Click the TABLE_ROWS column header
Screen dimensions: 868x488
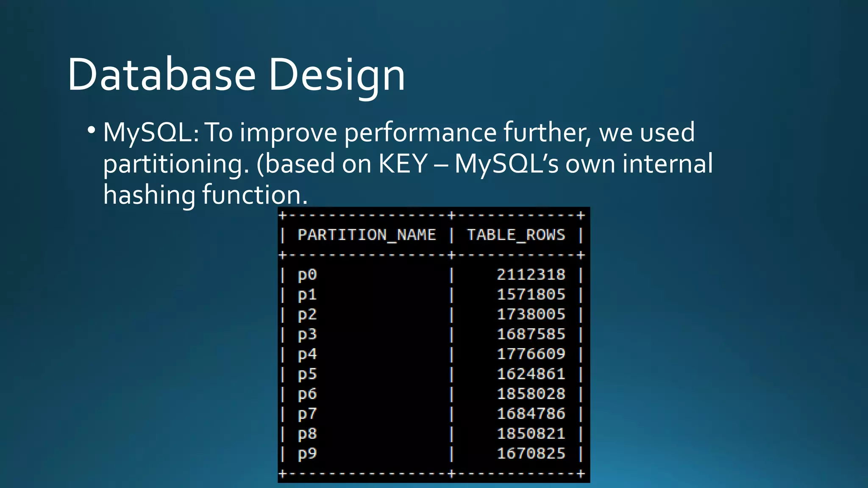(x=516, y=235)
